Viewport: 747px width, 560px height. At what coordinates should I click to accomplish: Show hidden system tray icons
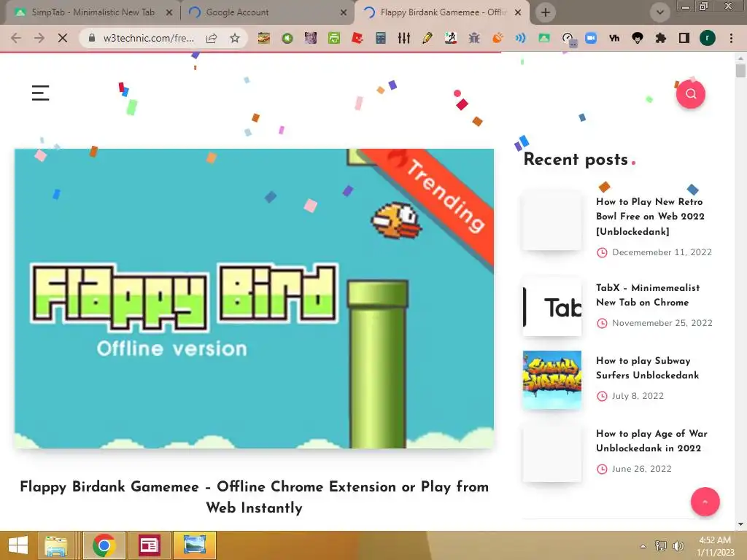click(643, 546)
